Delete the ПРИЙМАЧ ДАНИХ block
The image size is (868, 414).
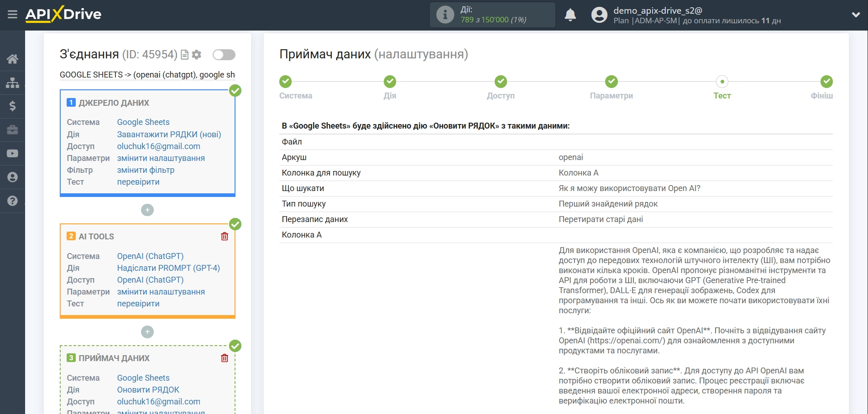coord(225,358)
